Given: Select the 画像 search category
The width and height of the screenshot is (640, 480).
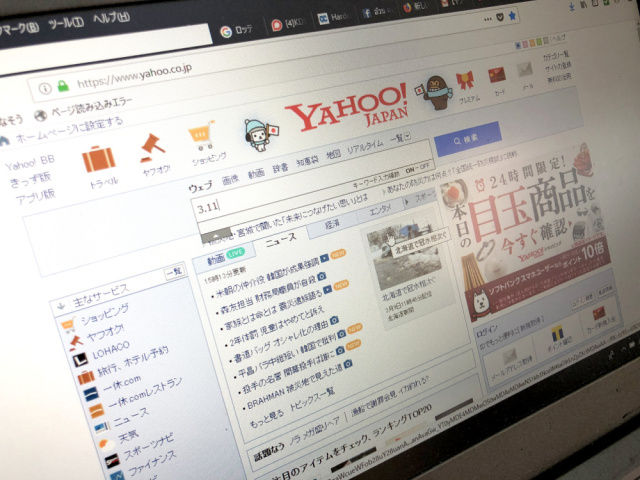Looking at the screenshot, I should coord(230,180).
